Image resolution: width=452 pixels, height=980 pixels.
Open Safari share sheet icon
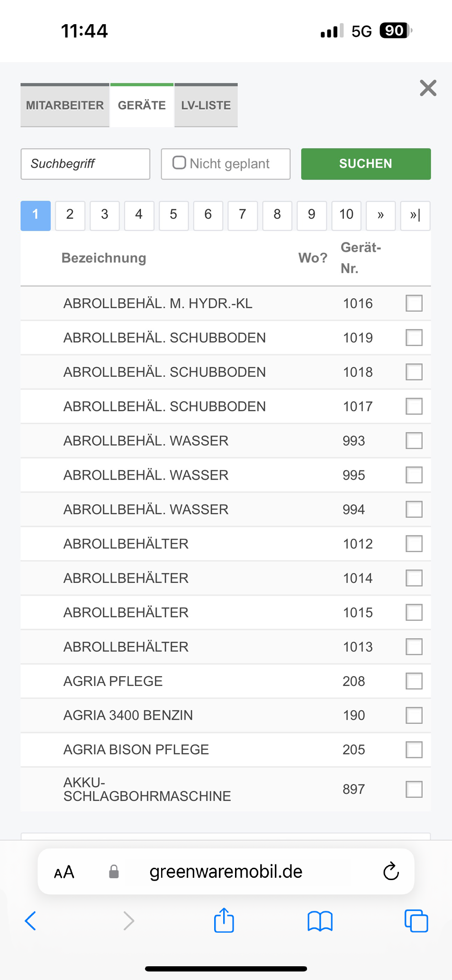[x=224, y=920]
